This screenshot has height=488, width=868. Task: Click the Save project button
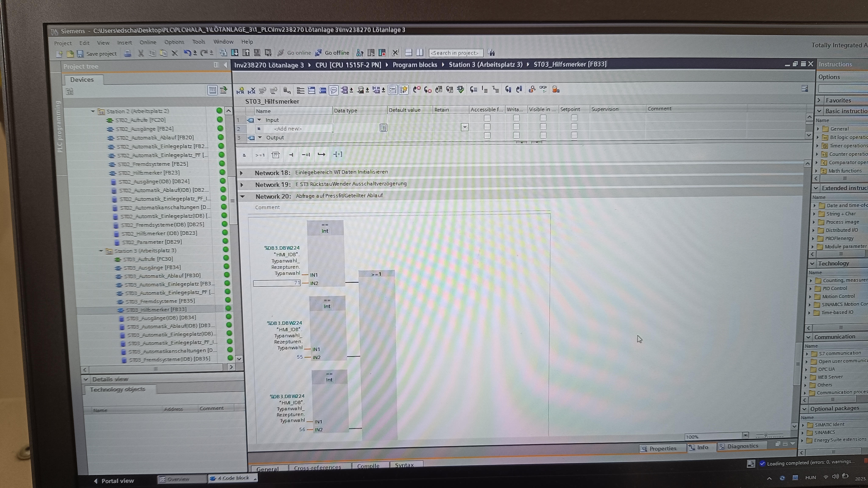click(x=97, y=54)
